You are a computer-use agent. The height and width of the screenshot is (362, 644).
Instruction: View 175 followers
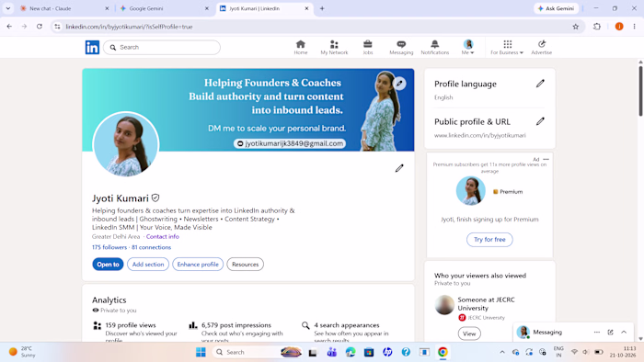[x=109, y=247]
